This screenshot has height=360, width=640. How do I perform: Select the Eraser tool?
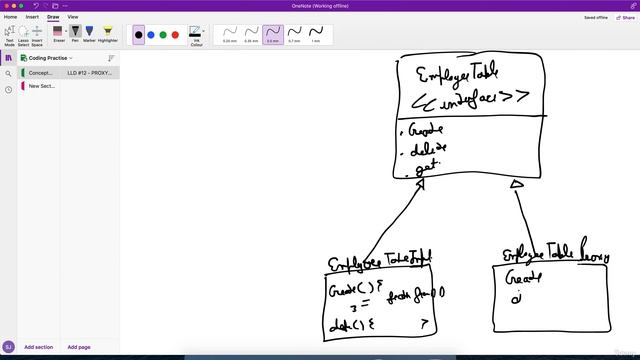coord(58,34)
